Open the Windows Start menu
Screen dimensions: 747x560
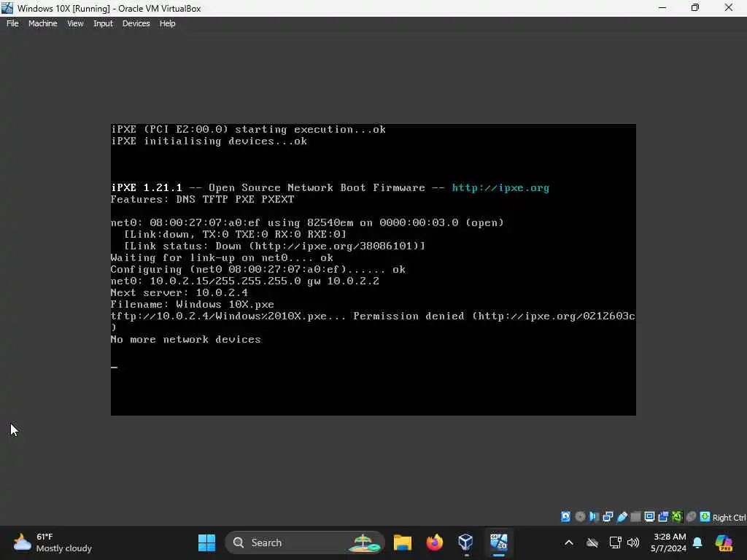point(206,542)
